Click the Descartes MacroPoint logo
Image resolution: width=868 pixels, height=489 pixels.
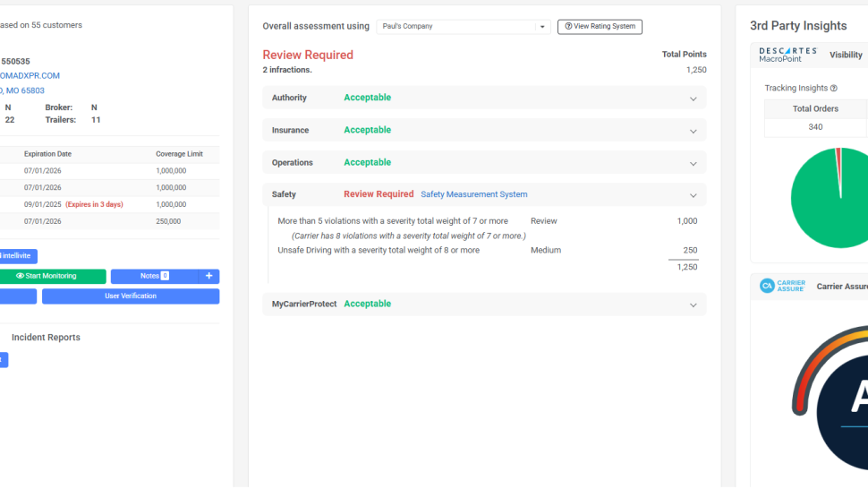pos(788,55)
